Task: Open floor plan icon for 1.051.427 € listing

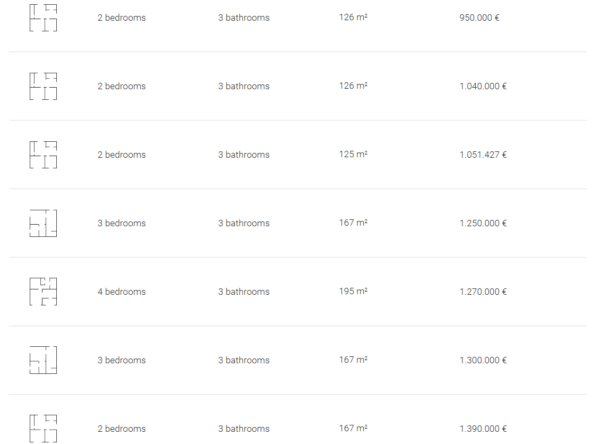Action: coord(43,155)
